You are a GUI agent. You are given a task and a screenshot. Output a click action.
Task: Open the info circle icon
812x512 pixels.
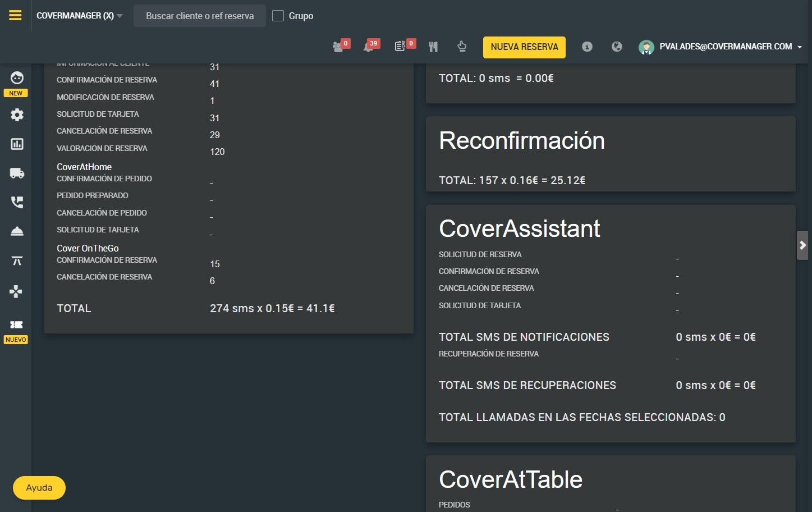pos(587,47)
